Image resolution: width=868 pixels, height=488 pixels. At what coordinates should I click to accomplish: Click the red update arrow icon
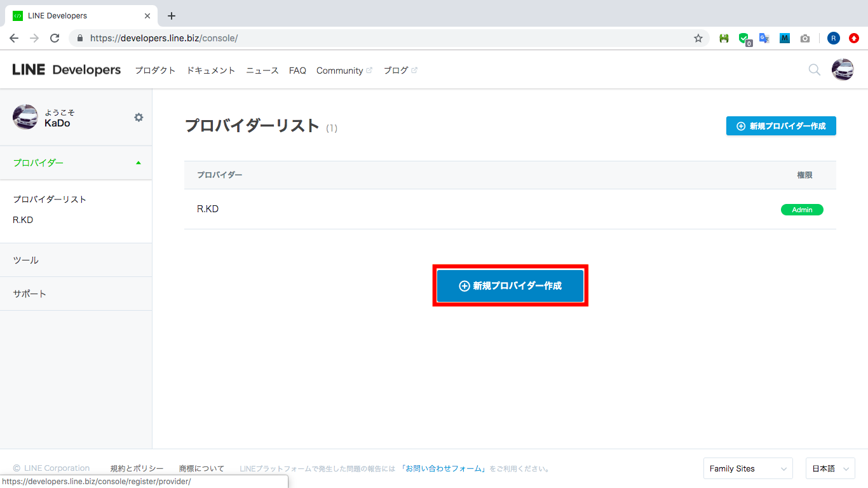[x=854, y=38]
